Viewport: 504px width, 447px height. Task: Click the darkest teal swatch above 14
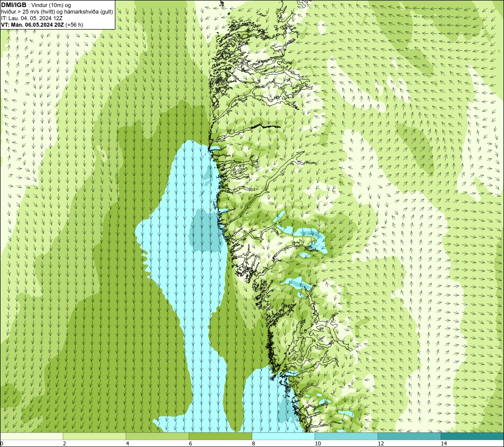coord(473,436)
